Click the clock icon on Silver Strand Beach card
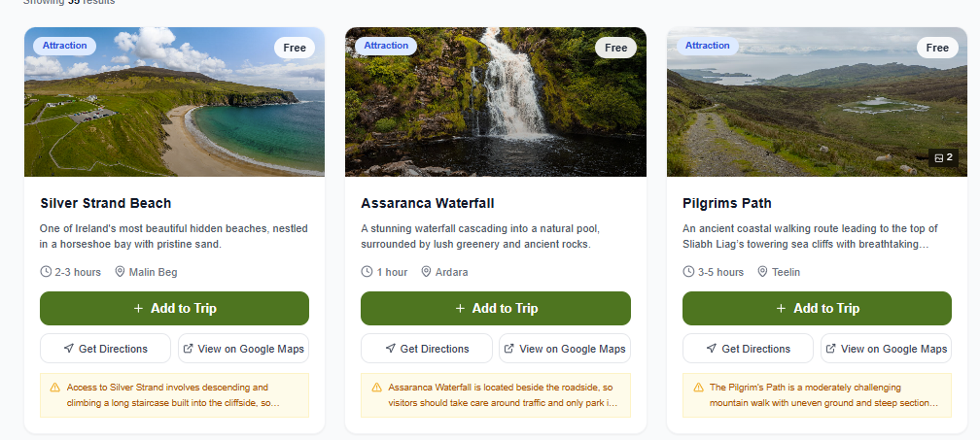This screenshot has width=980, height=440. (x=46, y=272)
